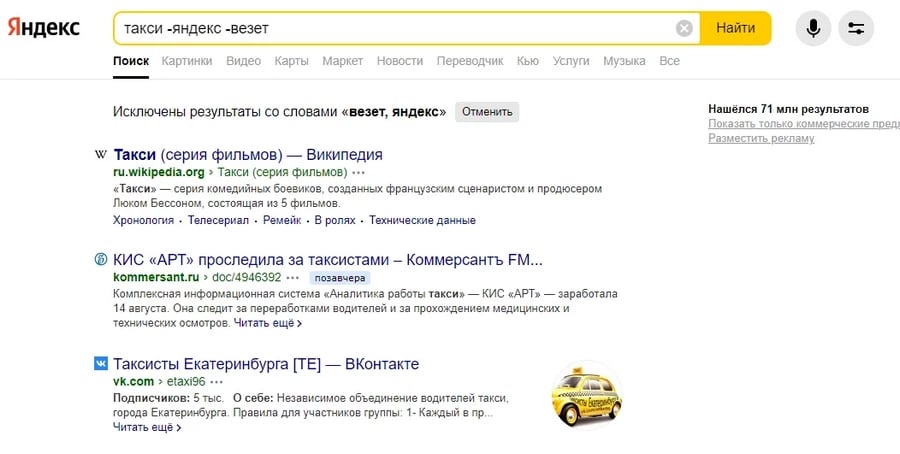The height and width of the screenshot is (454, 900).
Task: Go to the Новости tab
Action: [399, 61]
